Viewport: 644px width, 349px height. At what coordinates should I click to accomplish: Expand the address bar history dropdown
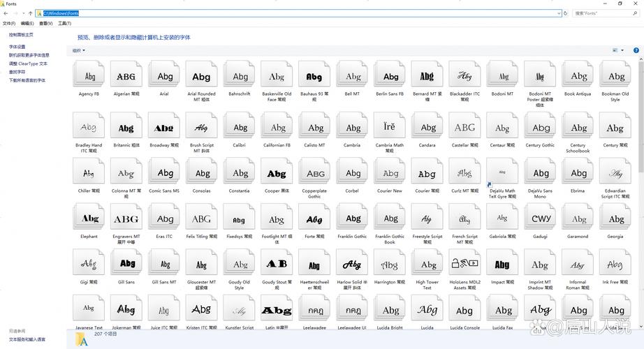559,13
